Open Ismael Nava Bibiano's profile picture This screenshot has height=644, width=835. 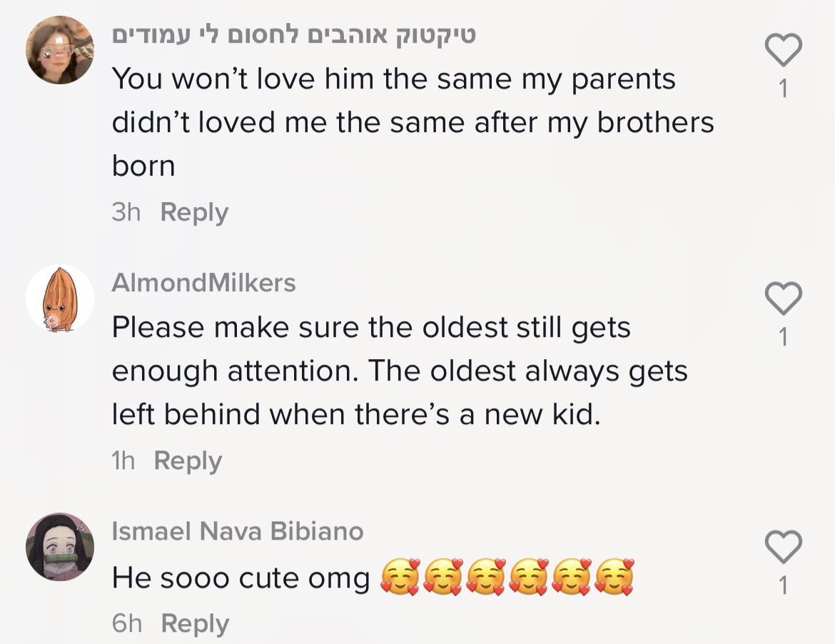tap(60, 546)
